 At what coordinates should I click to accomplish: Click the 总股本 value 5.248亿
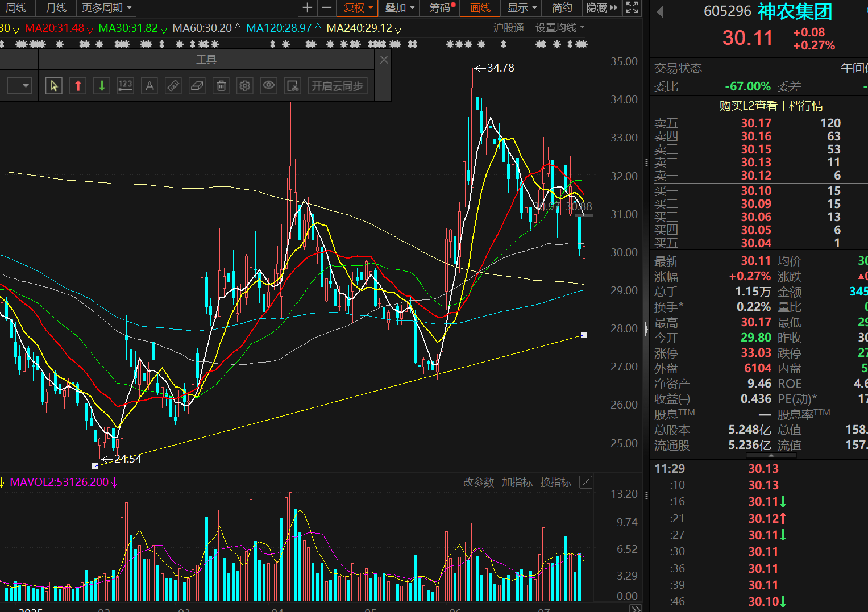750,430
